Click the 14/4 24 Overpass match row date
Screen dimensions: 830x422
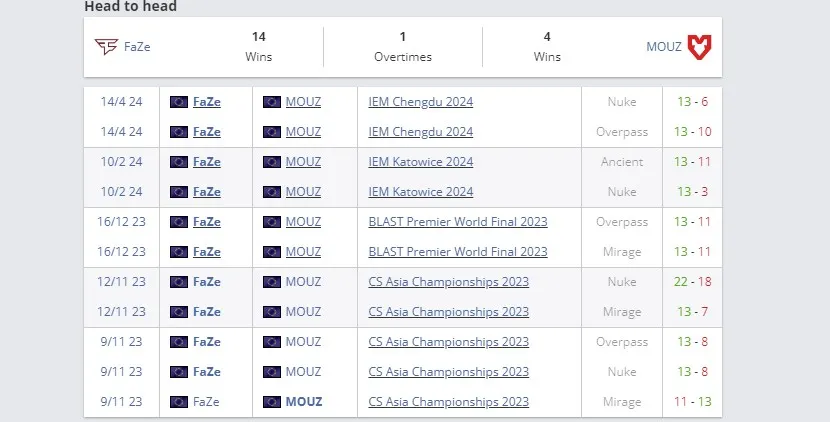tap(121, 132)
